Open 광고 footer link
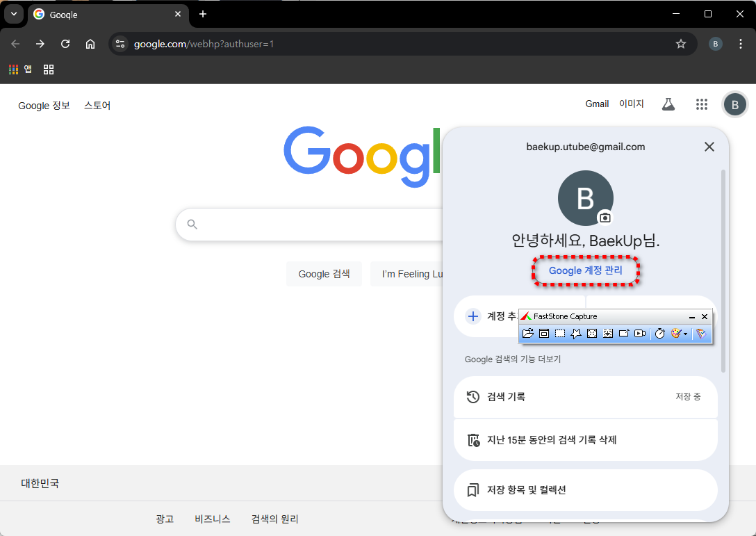This screenshot has height=536, width=756. click(165, 519)
